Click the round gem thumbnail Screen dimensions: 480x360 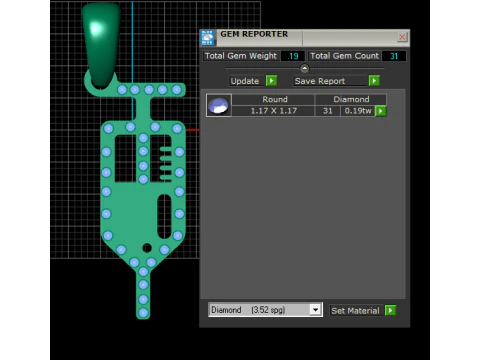[219, 105]
